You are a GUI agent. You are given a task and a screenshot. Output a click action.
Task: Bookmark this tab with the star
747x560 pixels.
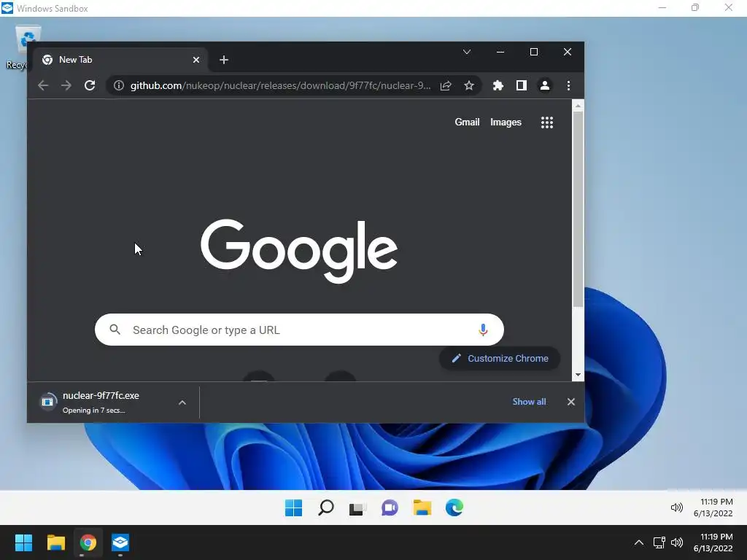469,86
